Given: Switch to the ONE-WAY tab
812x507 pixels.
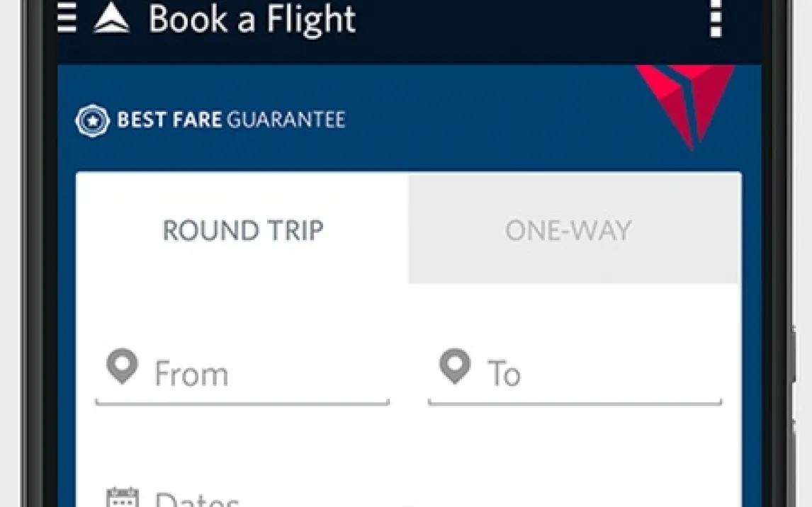Looking at the screenshot, I should 568,230.
